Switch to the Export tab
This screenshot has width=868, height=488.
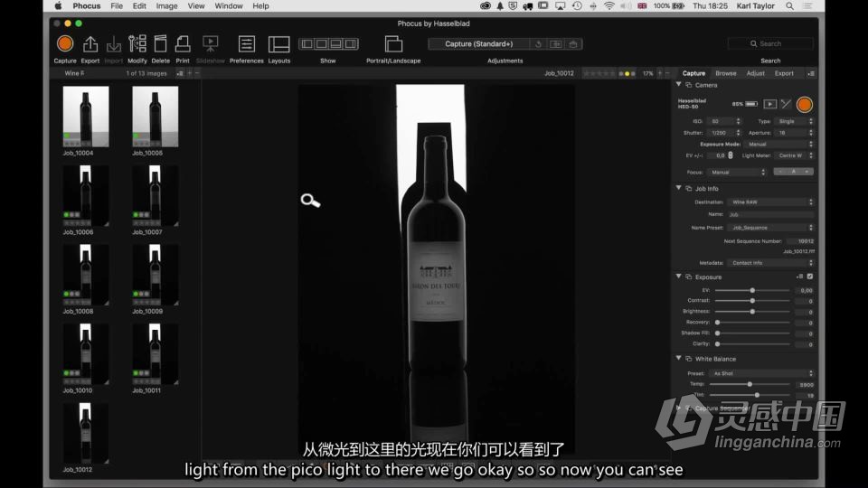pos(784,73)
